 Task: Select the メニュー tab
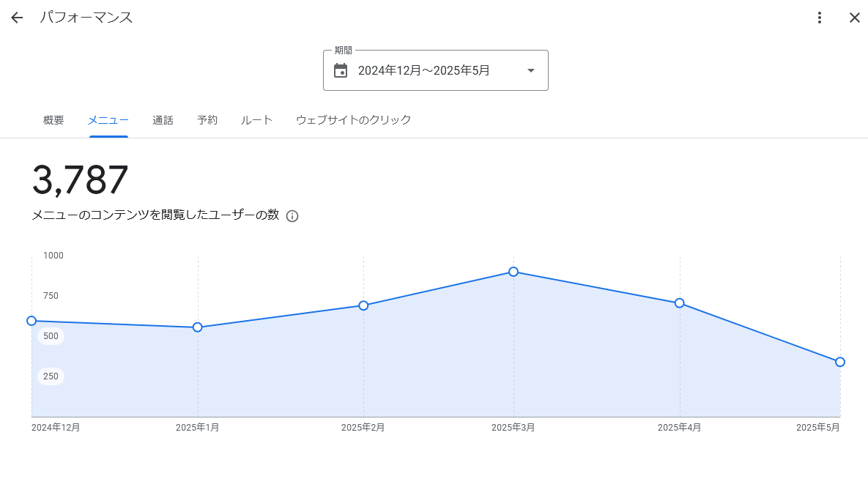pyautogui.click(x=108, y=120)
